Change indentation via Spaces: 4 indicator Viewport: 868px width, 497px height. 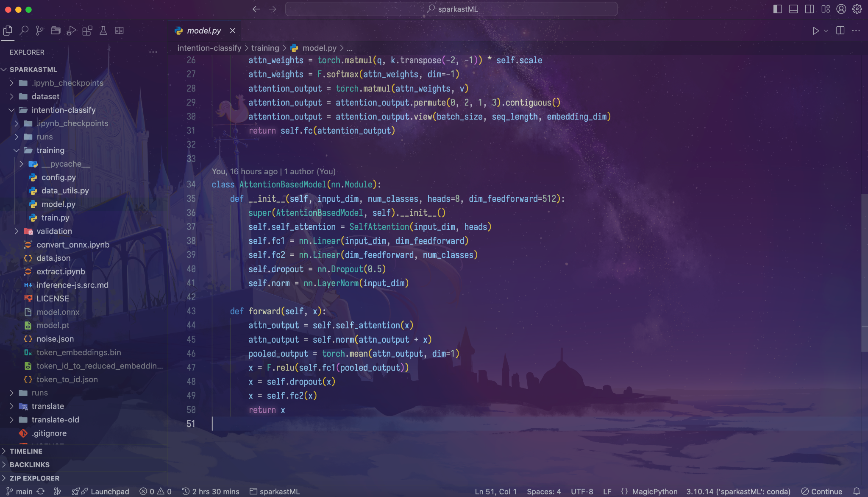544,491
